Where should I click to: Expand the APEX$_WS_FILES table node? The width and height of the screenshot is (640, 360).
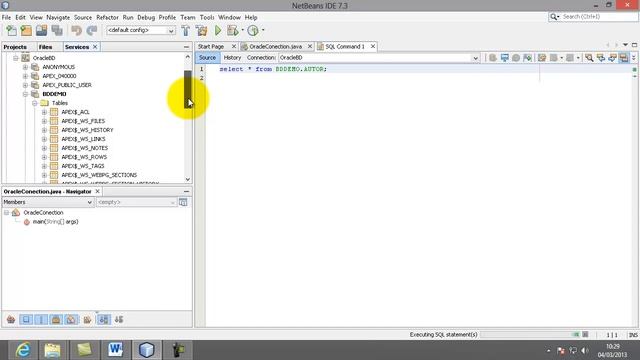[x=44, y=121]
